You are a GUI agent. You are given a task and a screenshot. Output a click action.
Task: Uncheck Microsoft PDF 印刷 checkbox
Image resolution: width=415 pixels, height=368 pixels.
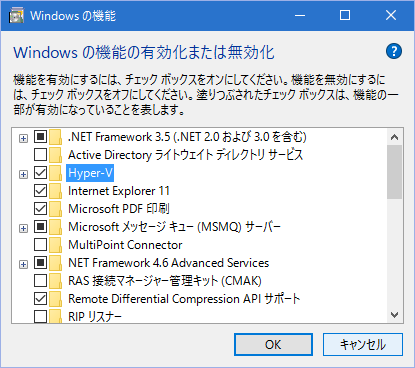pos(40,209)
